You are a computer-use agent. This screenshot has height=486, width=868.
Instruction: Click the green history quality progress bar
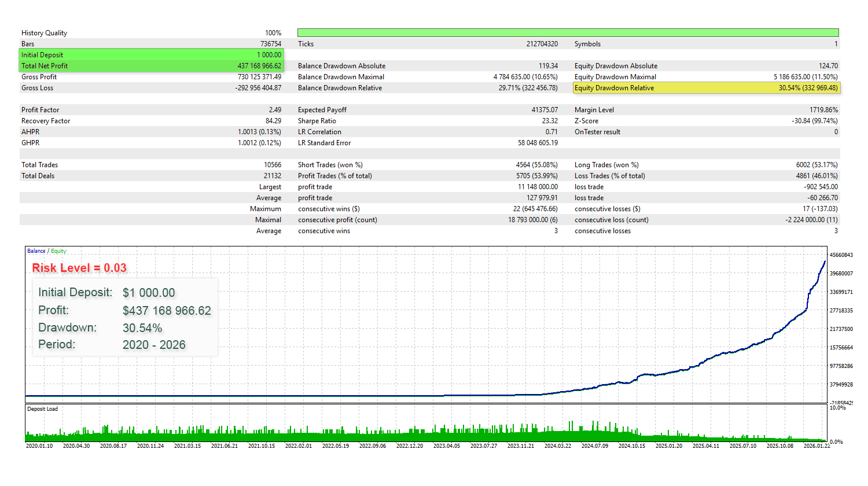(x=568, y=33)
